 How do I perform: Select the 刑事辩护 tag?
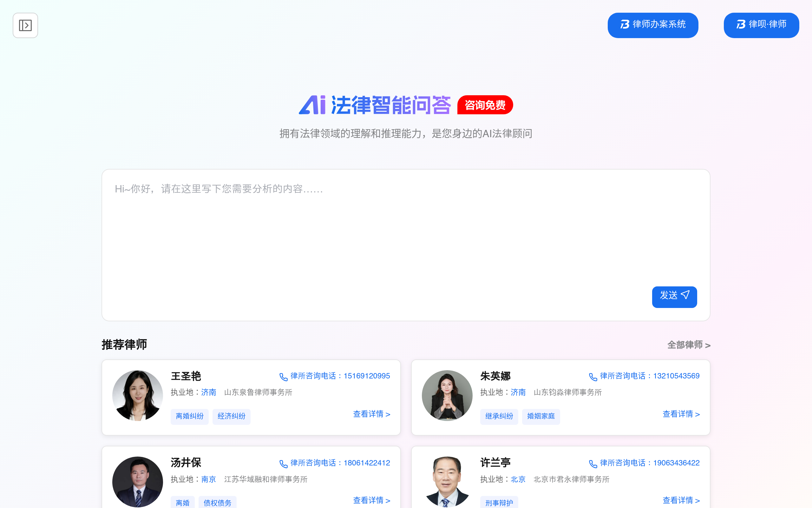499,503
